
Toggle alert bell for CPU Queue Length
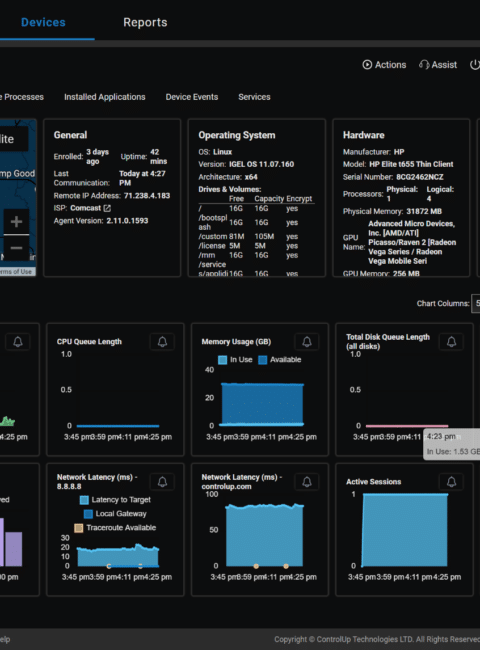162,342
